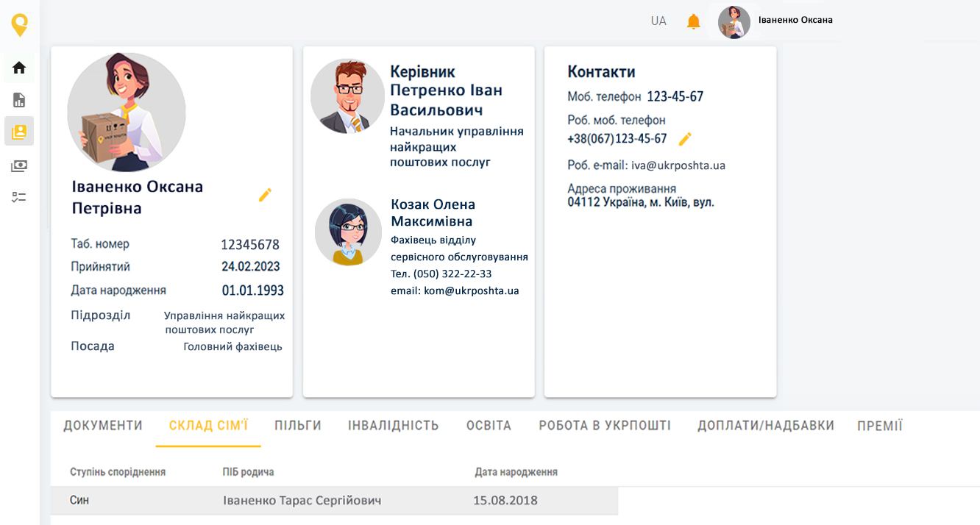The height and width of the screenshot is (525, 980).
Task: Select the employee profile card icon in the sidebar
Action: [19, 132]
